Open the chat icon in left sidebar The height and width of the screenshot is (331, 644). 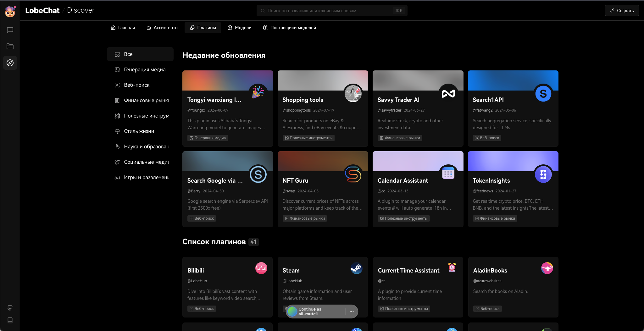coord(10,30)
